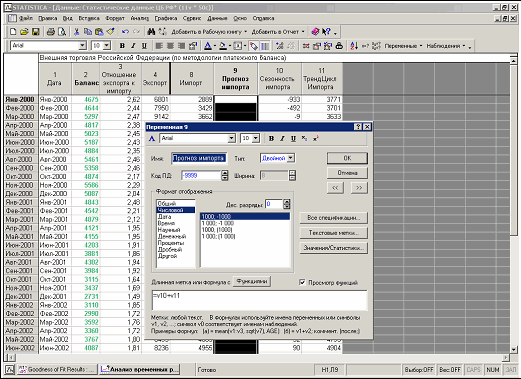Cut with the scissors icon
Viewport: 521px width, 379px height.
pos(76,32)
